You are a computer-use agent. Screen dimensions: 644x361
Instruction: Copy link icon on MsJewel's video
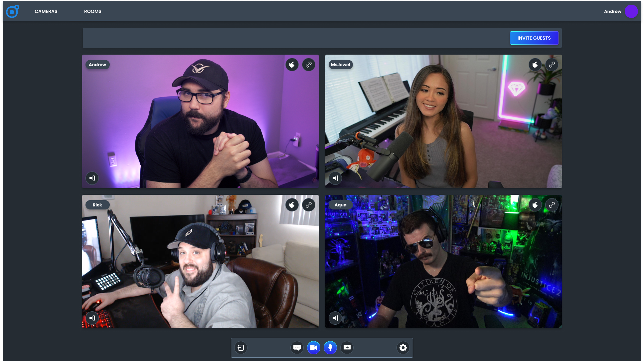[x=552, y=65]
